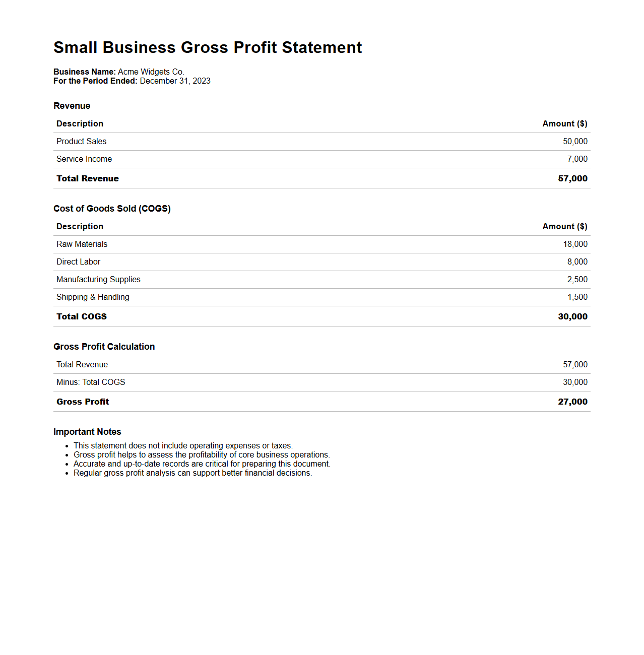
Task: Click the Service Income row label
Action: [84, 159]
